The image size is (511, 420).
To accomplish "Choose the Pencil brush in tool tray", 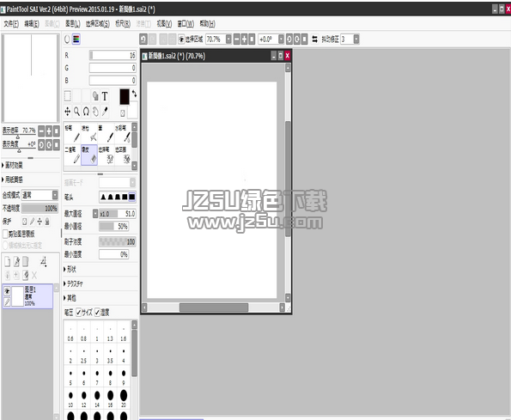I will [72, 134].
